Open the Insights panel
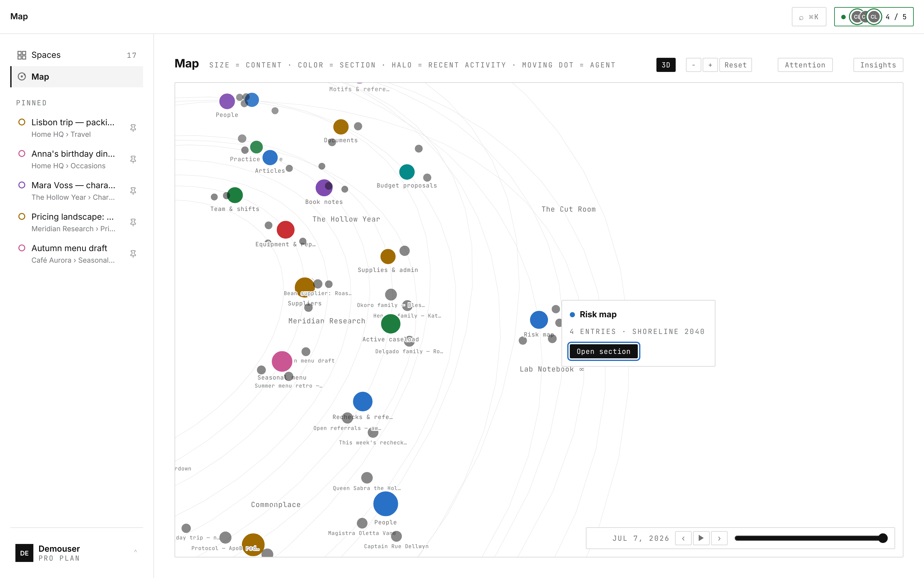The image size is (924, 578). tap(878, 65)
